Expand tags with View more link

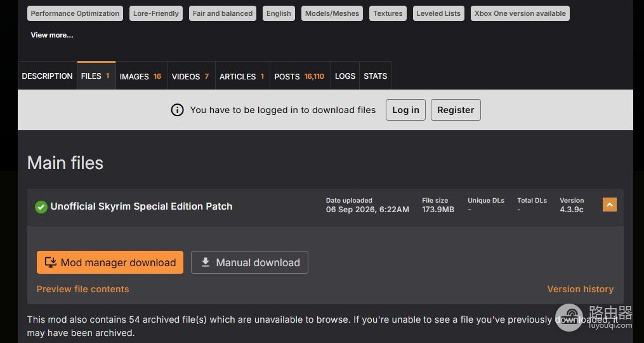pos(52,35)
